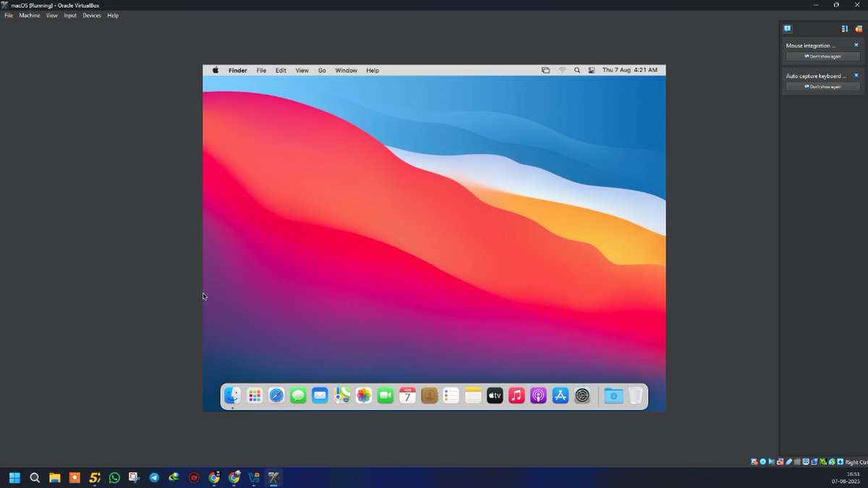Open VirtualBox File menu
Screen dimensions: 868x488
[x=9, y=15]
